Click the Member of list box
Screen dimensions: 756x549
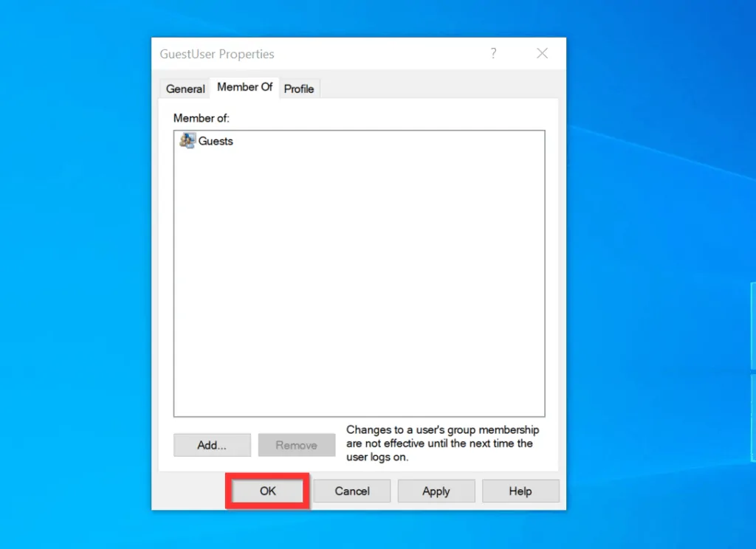pos(360,273)
